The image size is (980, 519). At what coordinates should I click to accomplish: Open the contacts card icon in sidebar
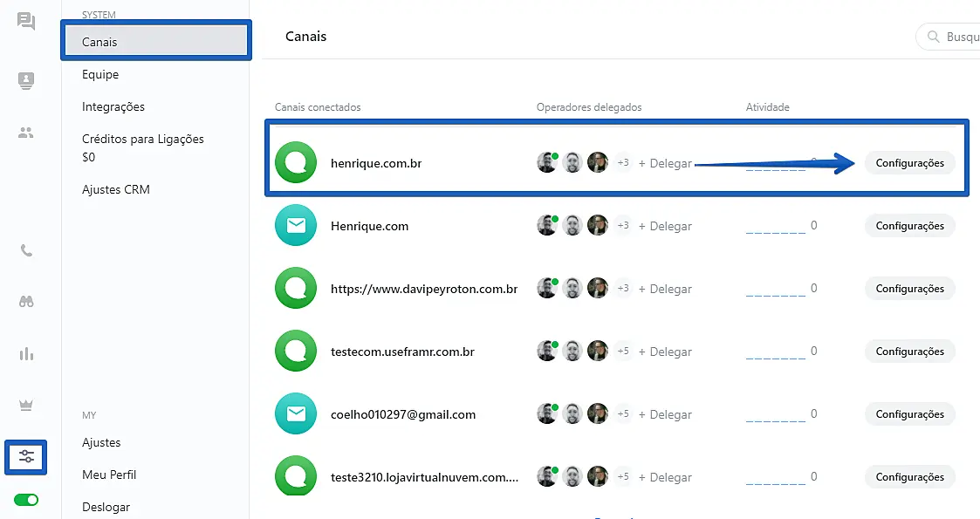(26, 81)
